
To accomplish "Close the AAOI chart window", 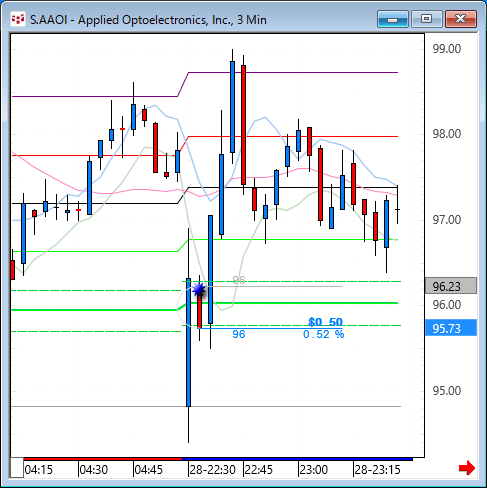I will pos(461,19).
